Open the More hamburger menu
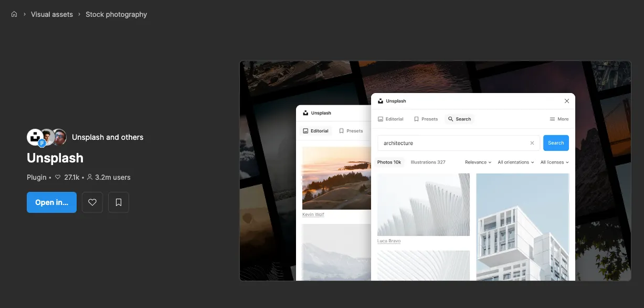Screen dimensions: 644x308 click(559, 119)
